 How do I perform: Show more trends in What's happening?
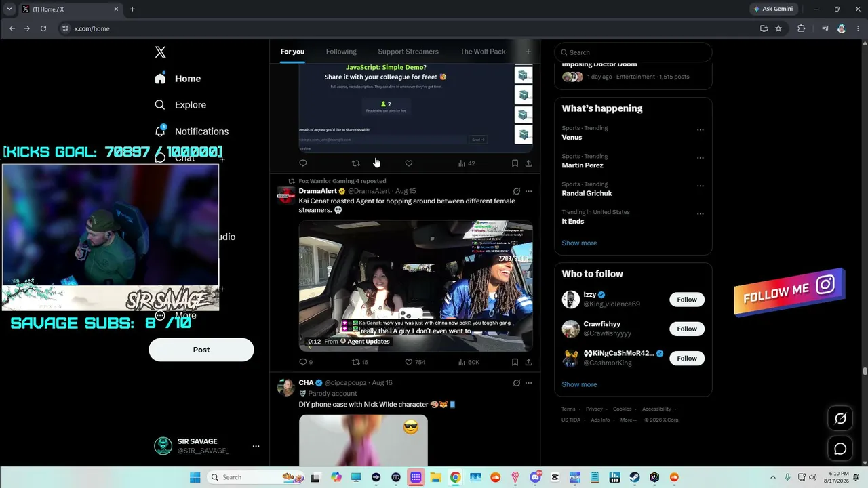point(579,243)
